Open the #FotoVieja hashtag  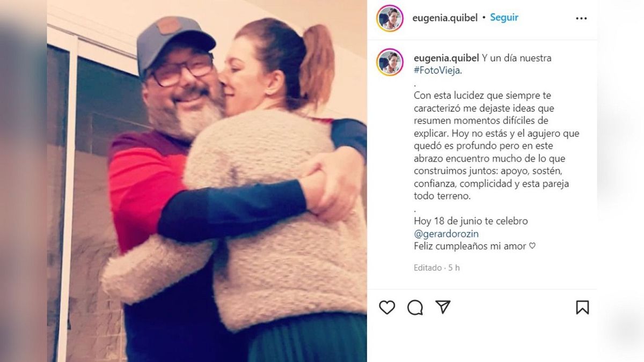pyautogui.click(x=438, y=70)
